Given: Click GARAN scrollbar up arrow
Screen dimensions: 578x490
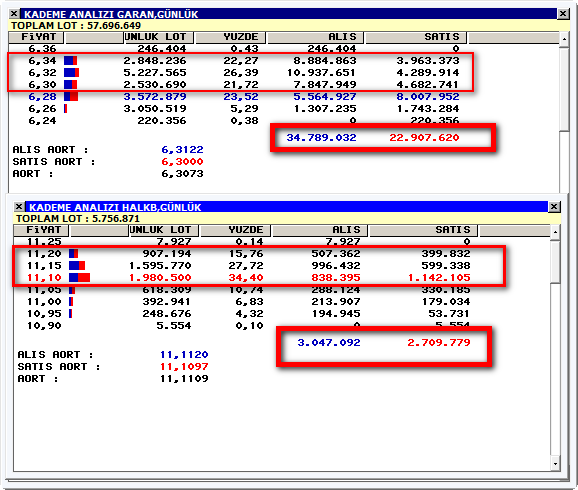Looking at the screenshot, I should 564,39.
